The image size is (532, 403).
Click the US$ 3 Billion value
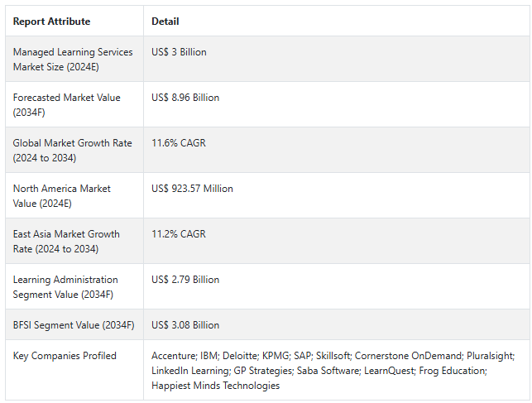(x=179, y=52)
